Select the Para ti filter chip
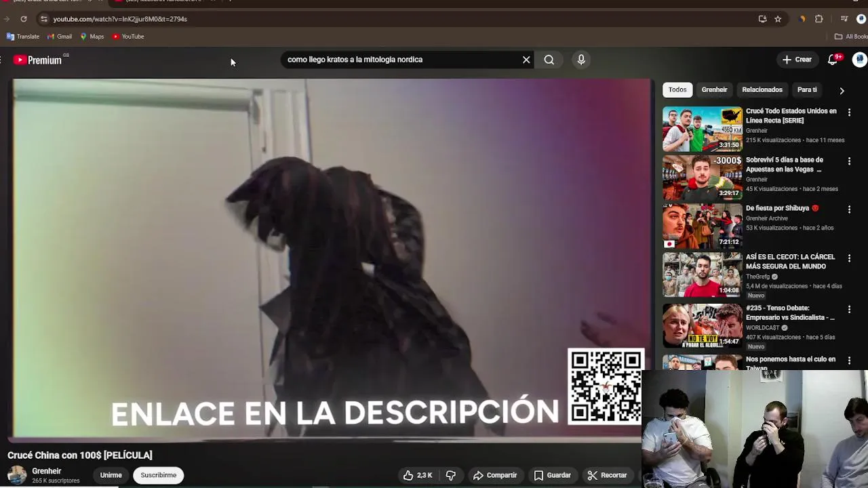The height and width of the screenshot is (488, 868). tap(807, 89)
